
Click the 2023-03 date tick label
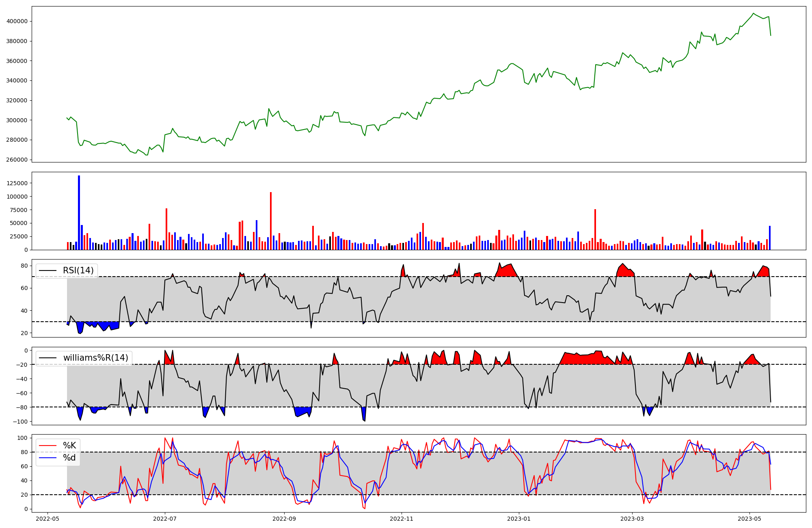(632, 519)
